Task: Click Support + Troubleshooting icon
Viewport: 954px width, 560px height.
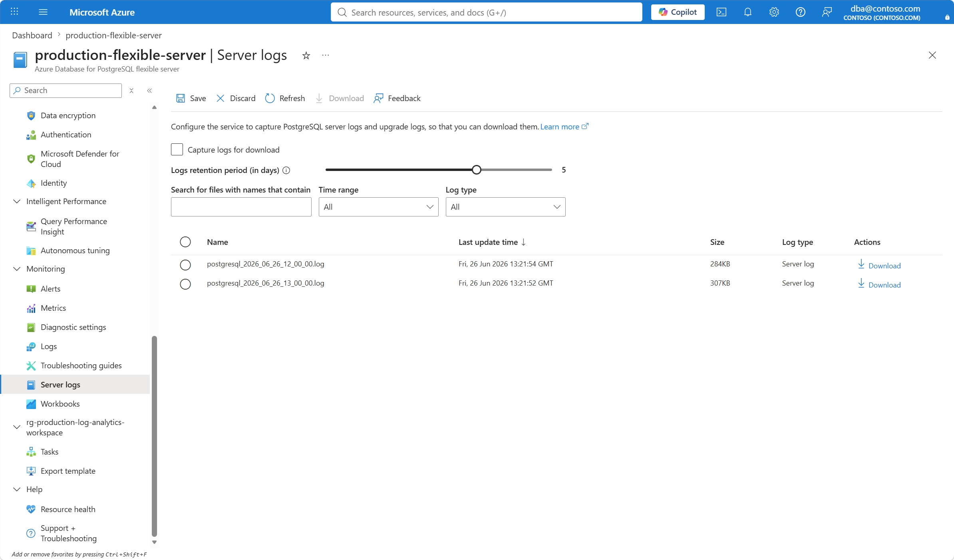Action: (x=31, y=533)
